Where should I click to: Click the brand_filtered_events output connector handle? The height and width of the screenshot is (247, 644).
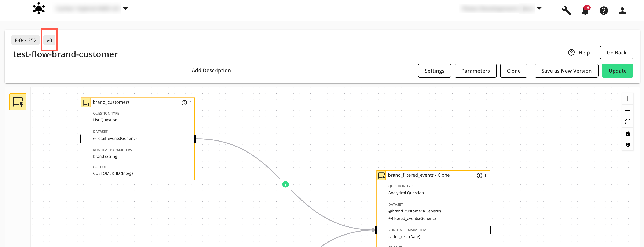(490, 230)
